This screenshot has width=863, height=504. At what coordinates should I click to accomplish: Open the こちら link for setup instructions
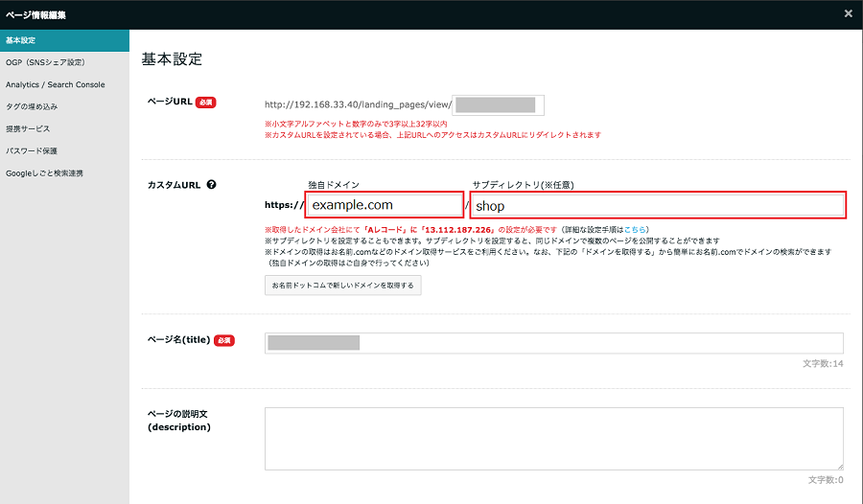pos(637,230)
